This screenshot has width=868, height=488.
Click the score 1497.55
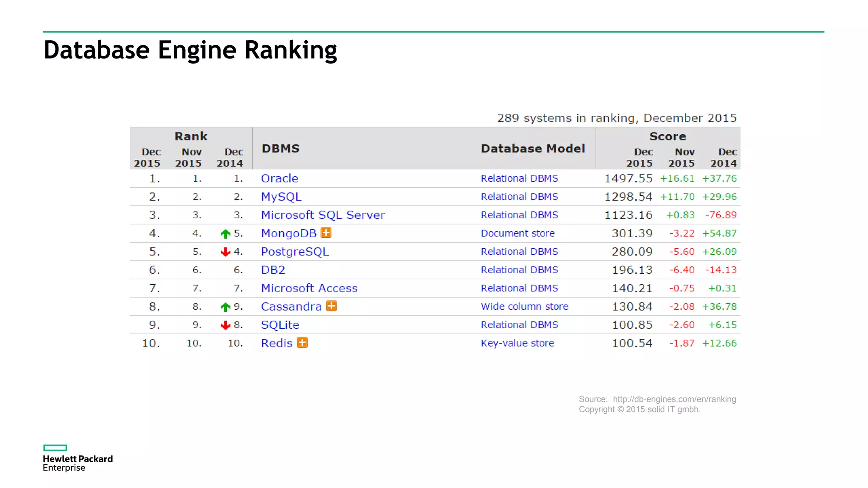pyautogui.click(x=628, y=178)
